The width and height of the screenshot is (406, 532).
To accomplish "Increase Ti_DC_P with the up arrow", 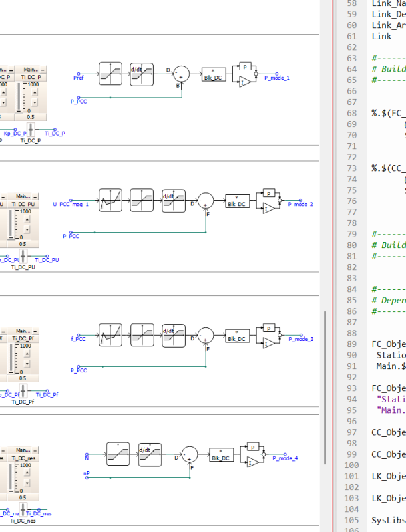I will (x=35, y=92).
